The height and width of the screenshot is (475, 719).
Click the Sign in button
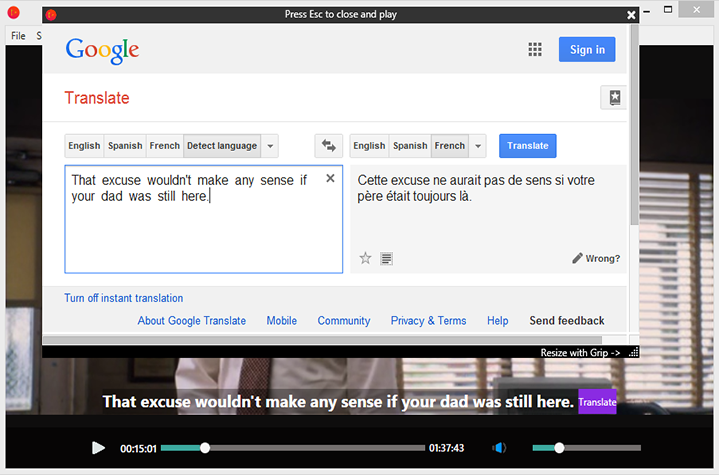pyautogui.click(x=587, y=50)
